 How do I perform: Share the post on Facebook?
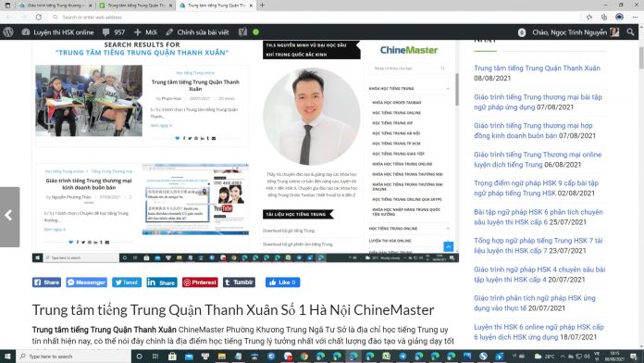[47, 282]
